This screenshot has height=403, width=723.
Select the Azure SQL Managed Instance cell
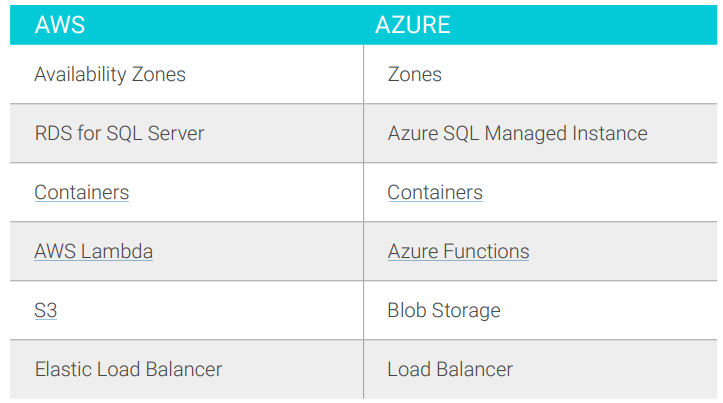(540, 133)
